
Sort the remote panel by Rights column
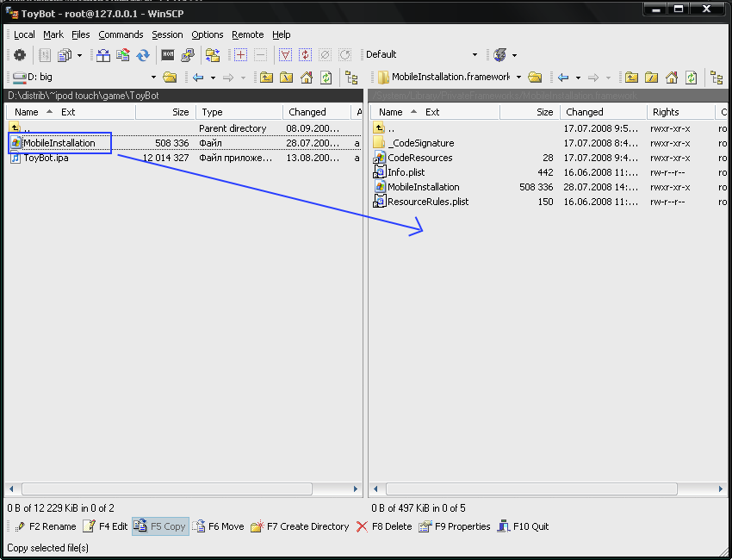[666, 112]
